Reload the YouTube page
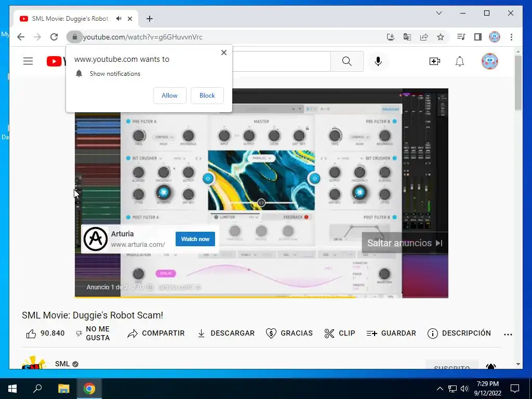Image resolution: width=532 pixels, height=399 pixels. point(54,37)
